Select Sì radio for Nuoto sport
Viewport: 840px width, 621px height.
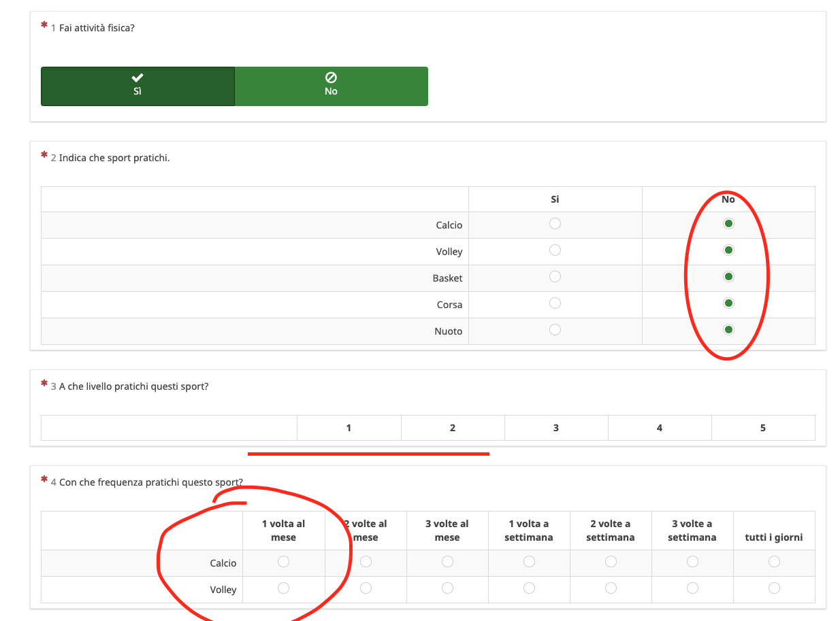point(555,330)
